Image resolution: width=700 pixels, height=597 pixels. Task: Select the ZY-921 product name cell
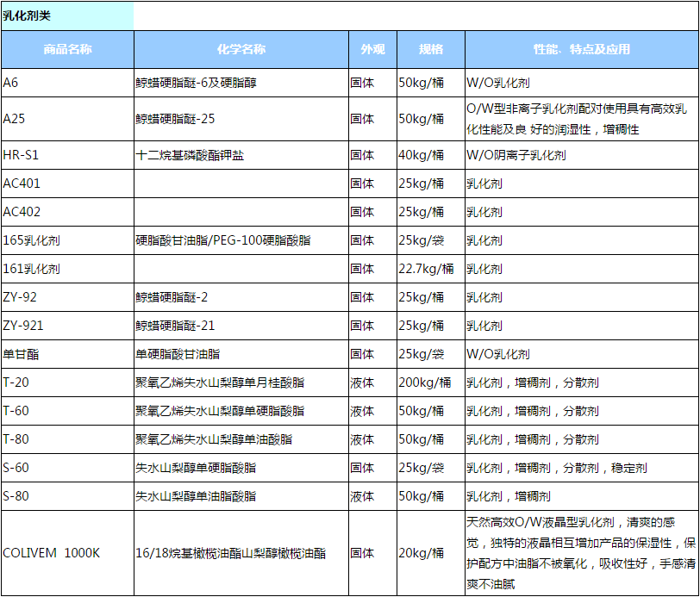pyautogui.click(x=67, y=326)
